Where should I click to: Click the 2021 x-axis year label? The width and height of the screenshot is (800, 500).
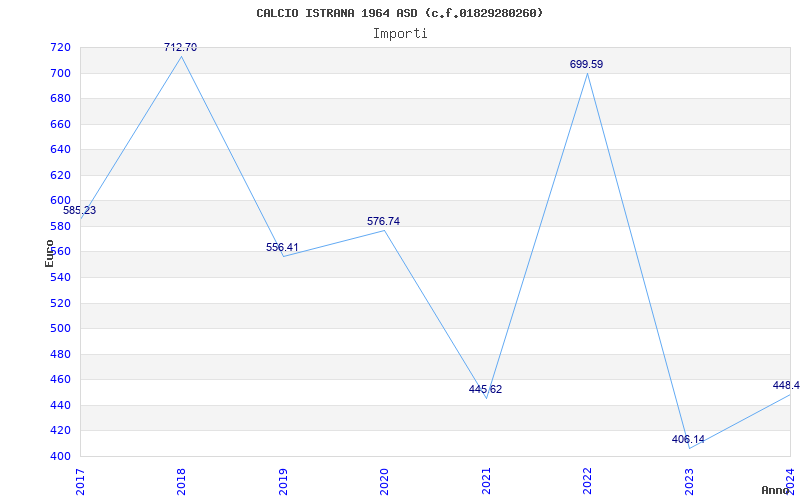486,482
